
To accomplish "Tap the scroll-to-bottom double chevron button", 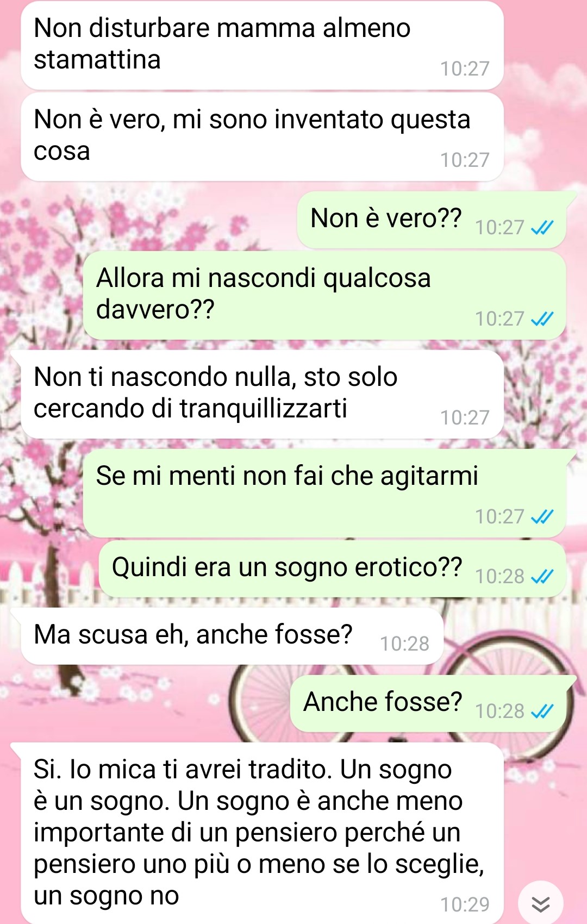I will click(x=540, y=904).
